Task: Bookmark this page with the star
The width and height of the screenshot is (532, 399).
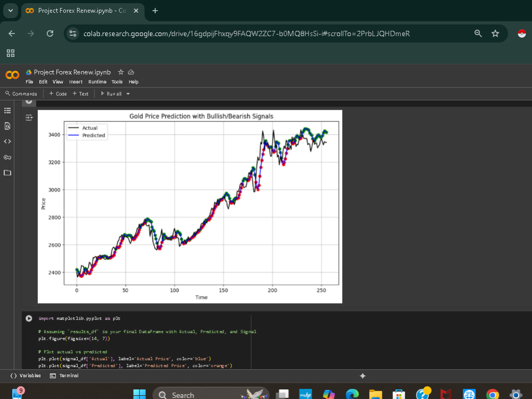Action: (x=495, y=33)
